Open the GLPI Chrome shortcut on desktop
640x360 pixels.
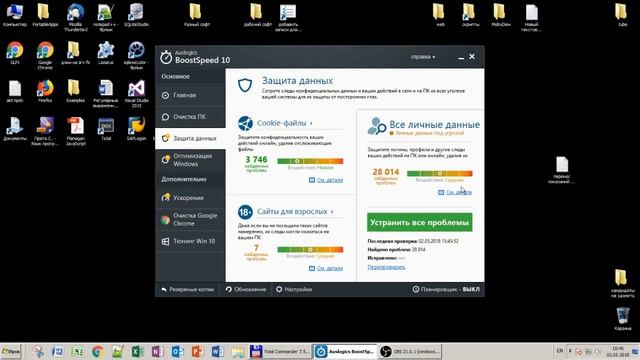pos(15,53)
